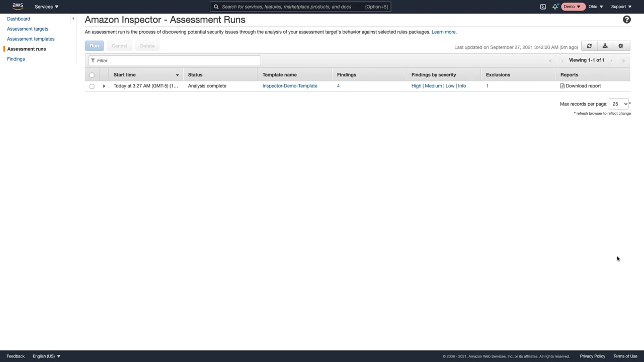
Task: Select all assessment runs checkbox
Action: pyautogui.click(x=92, y=75)
